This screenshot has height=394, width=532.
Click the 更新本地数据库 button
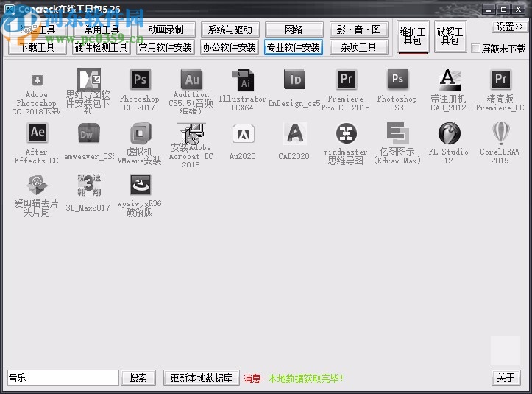click(x=201, y=378)
